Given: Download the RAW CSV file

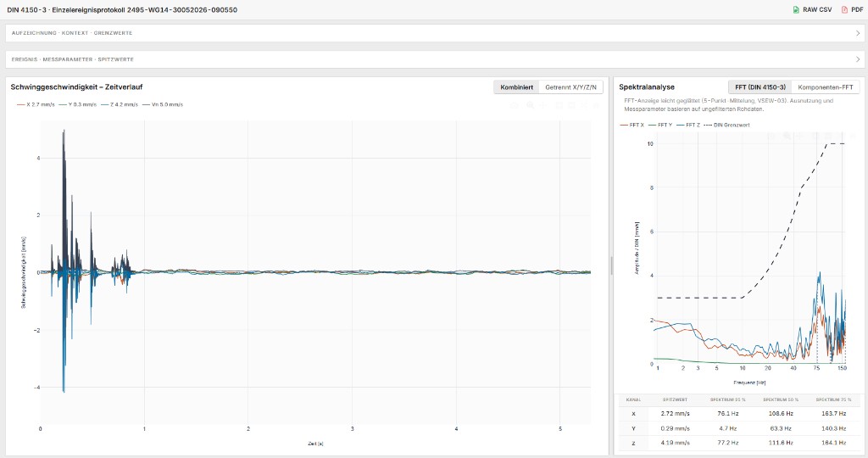Looking at the screenshot, I should click(x=812, y=9).
